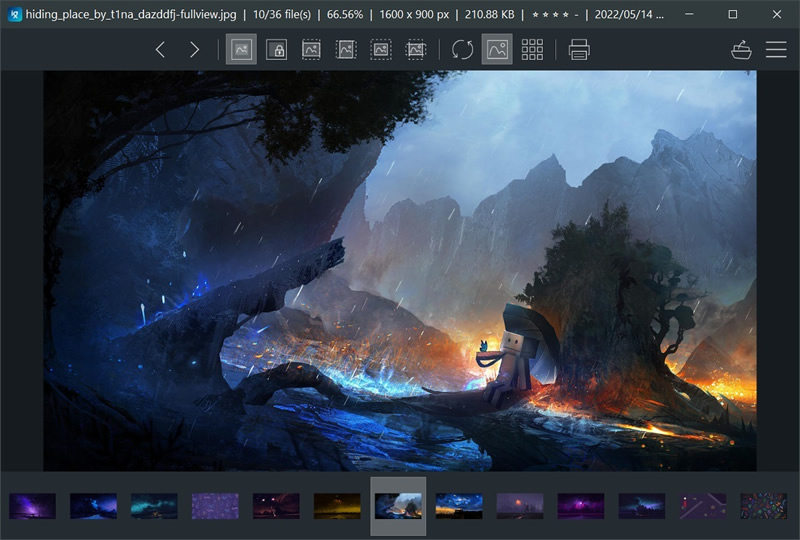
Task: Print the image with printer icon
Action: tap(579, 50)
